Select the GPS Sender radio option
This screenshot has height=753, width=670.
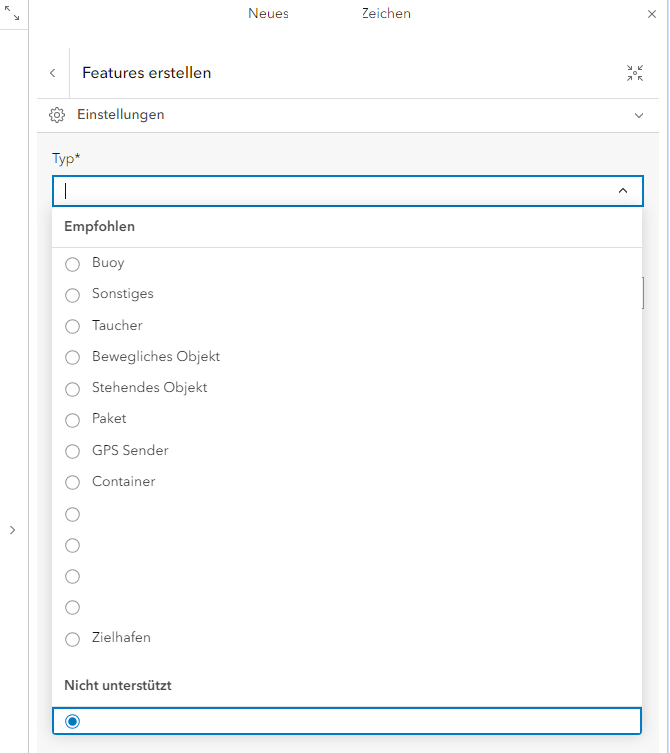pos(73,451)
